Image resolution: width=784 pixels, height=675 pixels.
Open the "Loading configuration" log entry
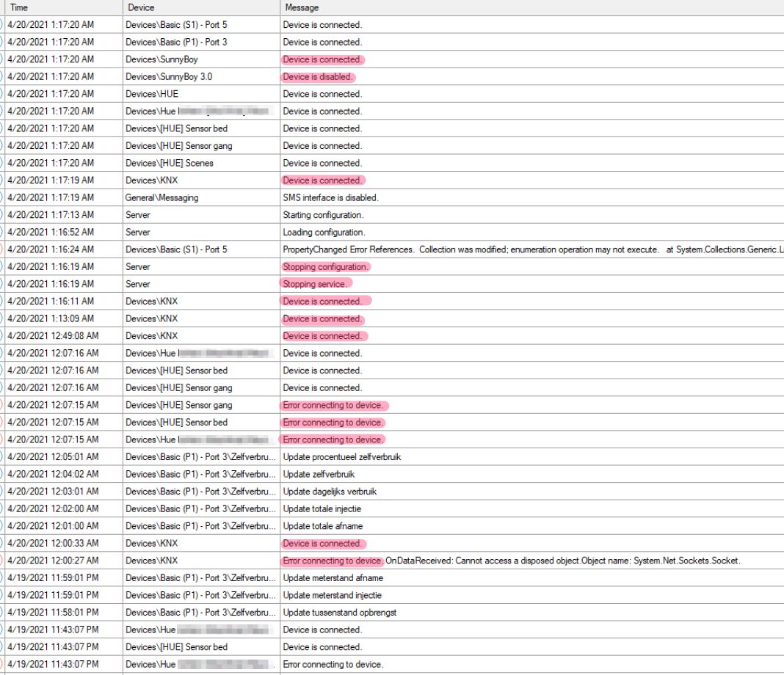323,233
